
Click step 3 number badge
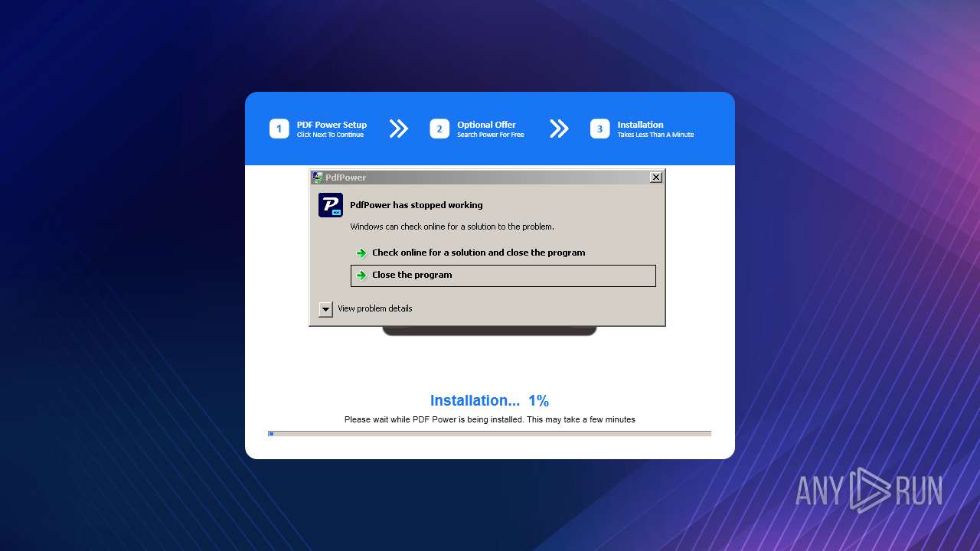click(x=599, y=129)
